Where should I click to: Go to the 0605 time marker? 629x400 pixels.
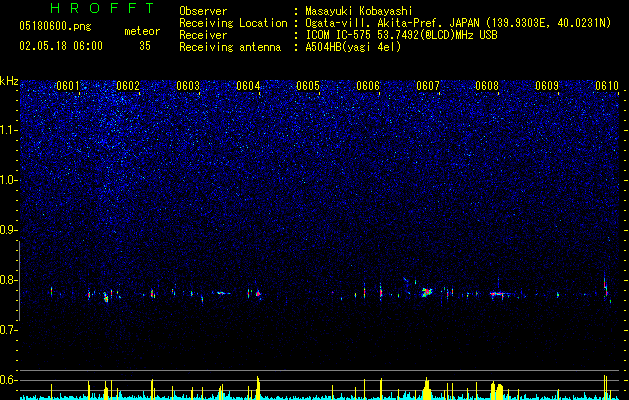(x=308, y=86)
